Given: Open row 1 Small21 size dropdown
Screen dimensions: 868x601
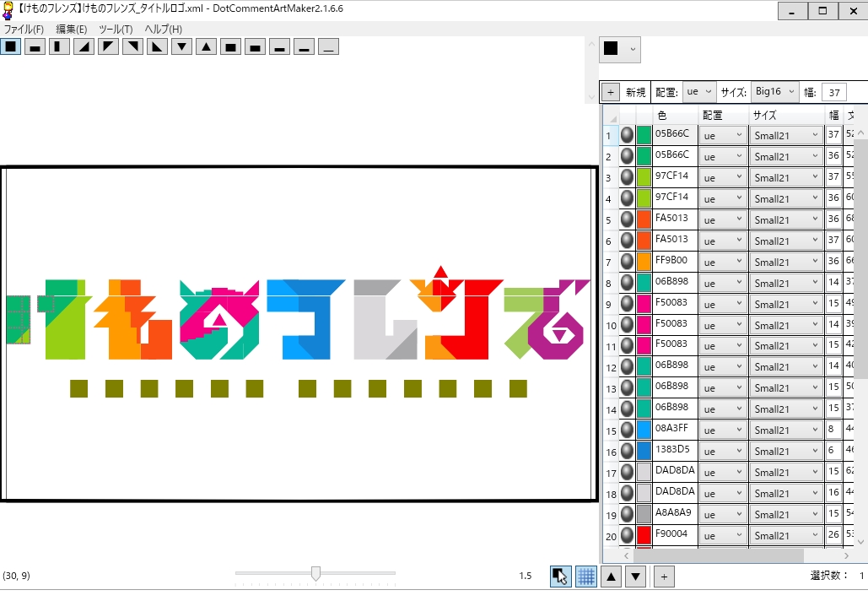Looking at the screenshot, I should click(786, 135).
